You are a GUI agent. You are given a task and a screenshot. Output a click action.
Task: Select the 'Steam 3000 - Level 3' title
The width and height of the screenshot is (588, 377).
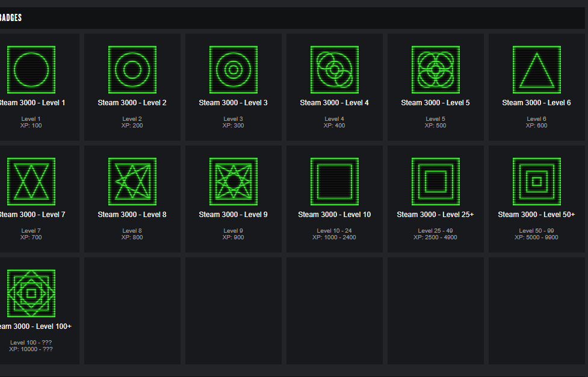[x=234, y=103]
